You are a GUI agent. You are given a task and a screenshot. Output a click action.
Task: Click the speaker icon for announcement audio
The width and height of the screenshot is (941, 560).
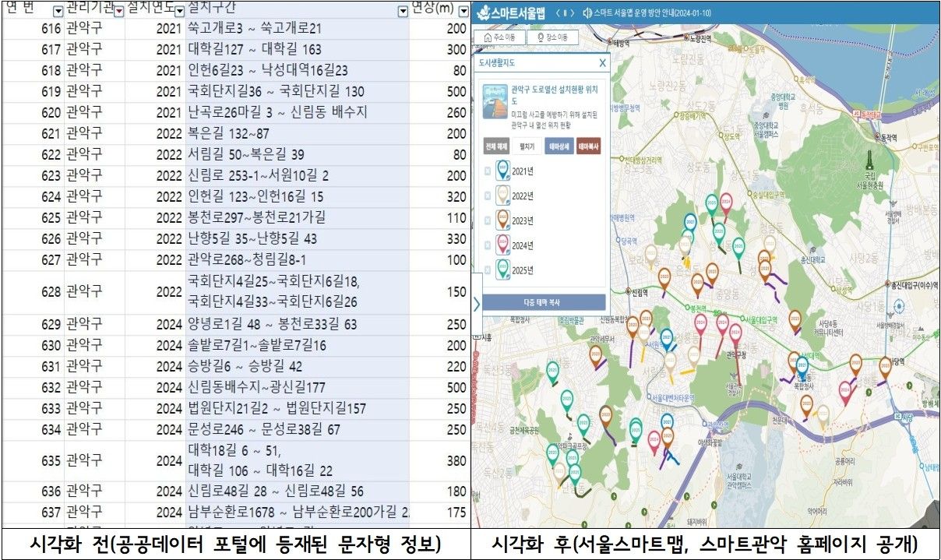587,12
